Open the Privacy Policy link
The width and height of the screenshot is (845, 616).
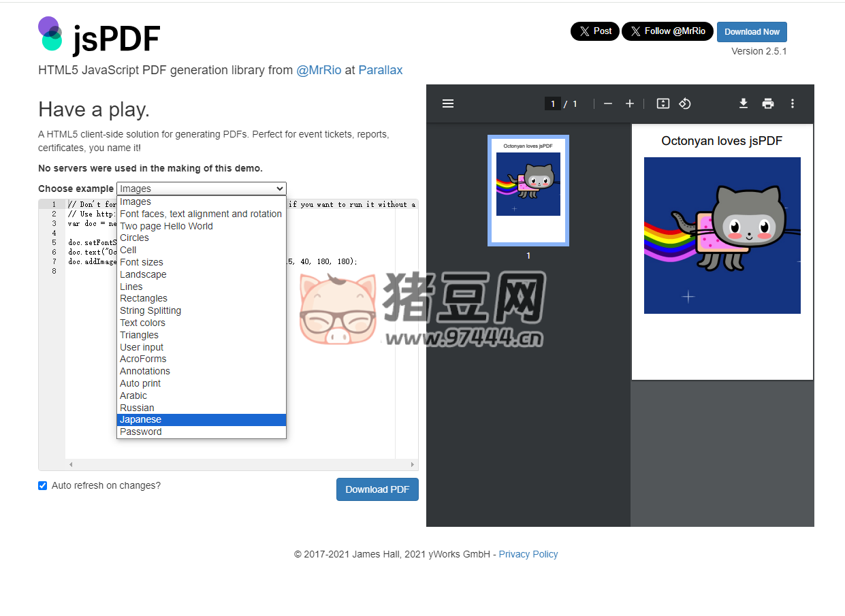[528, 554]
